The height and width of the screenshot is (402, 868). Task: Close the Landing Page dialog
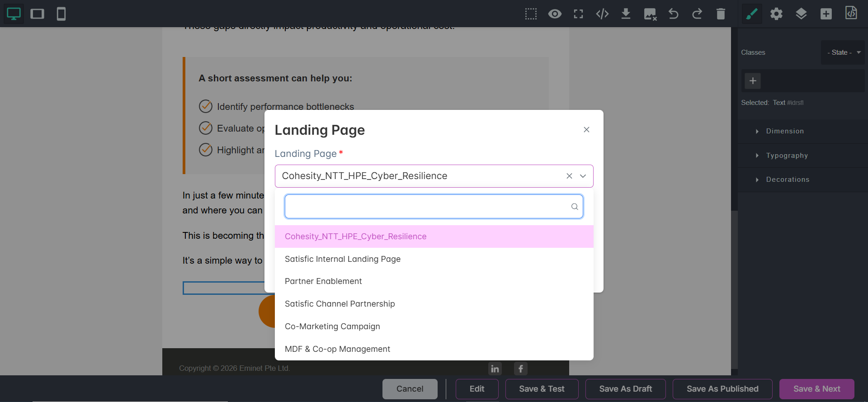[586, 130]
